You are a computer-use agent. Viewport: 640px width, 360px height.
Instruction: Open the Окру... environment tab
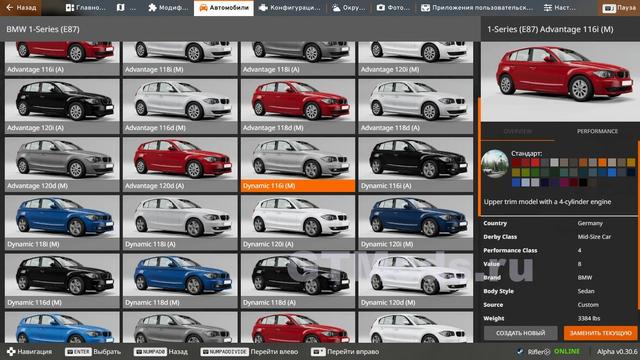(x=349, y=8)
